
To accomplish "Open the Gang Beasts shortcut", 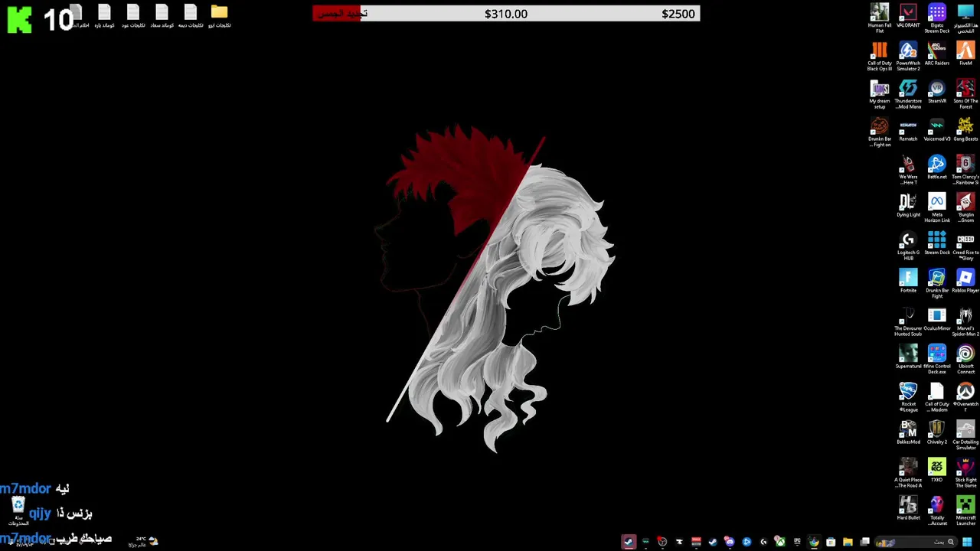I will coord(965,129).
